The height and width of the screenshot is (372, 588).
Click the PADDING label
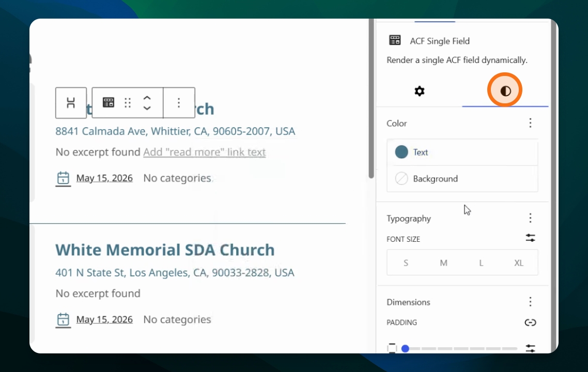(x=401, y=322)
